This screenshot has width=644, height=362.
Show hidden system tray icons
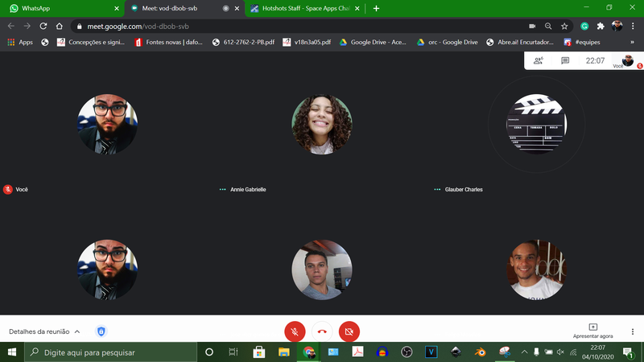(x=525, y=352)
